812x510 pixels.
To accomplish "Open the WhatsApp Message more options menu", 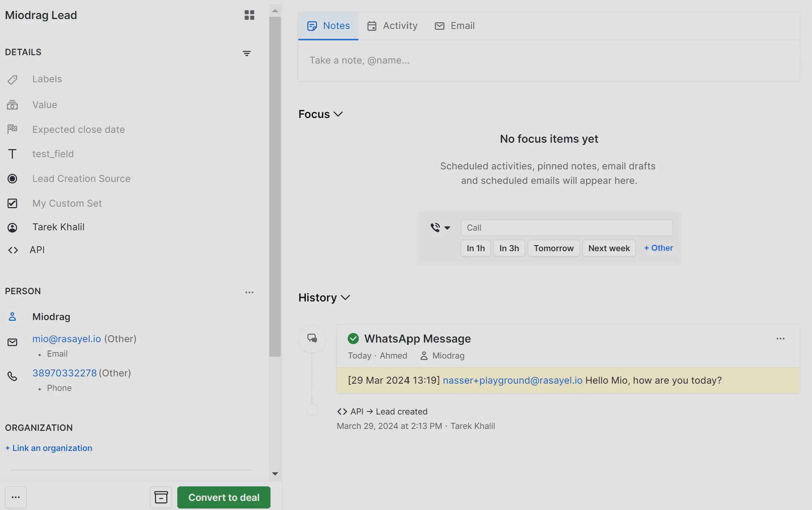I will (x=780, y=339).
